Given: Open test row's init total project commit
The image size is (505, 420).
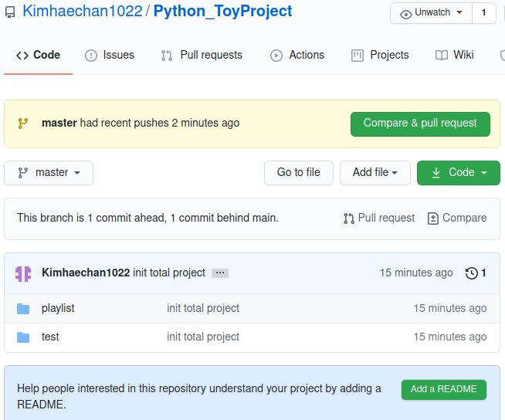Looking at the screenshot, I should coord(203,337).
